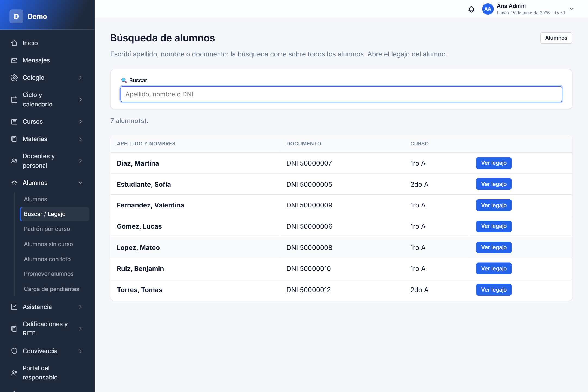Expand the Asistencia menu chevron

coord(81,307)
